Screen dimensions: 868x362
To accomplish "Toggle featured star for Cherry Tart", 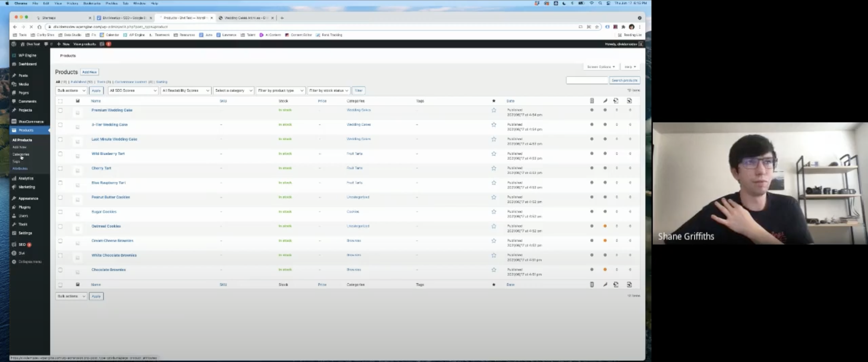I will click(x=494, y=168).
